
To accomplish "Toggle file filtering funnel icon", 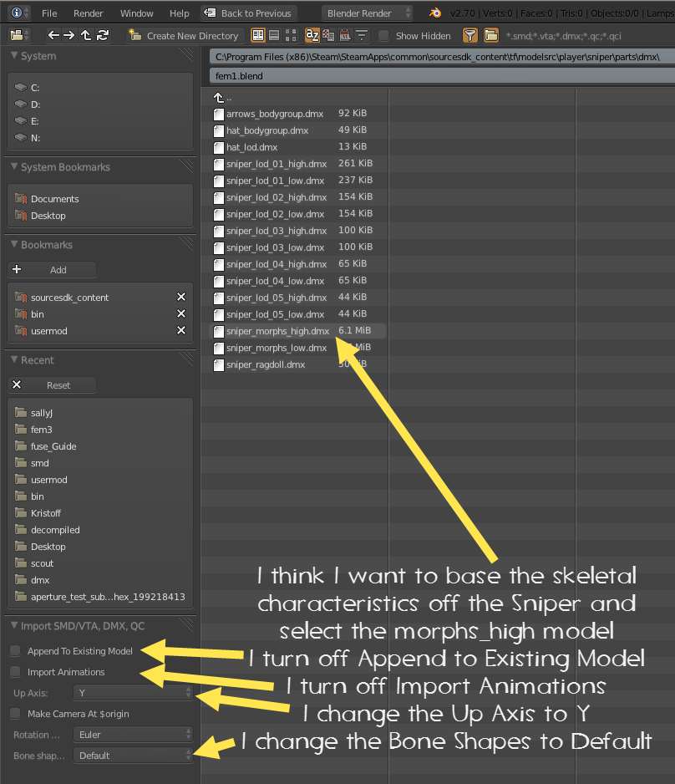I will coord(470,35).
